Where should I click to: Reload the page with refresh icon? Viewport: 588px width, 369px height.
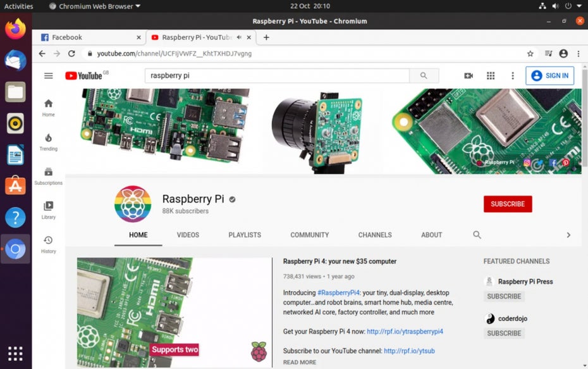click(71, 54)
